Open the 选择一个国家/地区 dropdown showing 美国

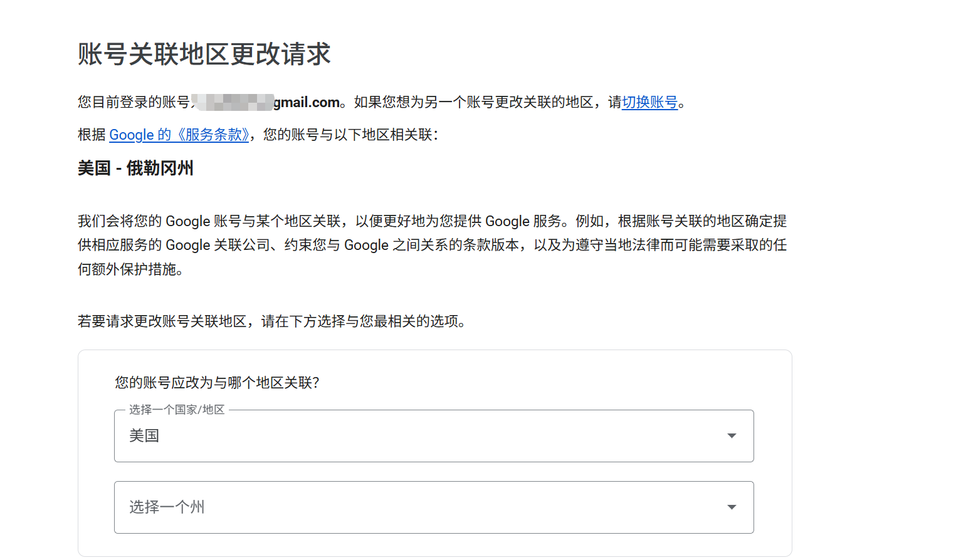pos(434,436)
